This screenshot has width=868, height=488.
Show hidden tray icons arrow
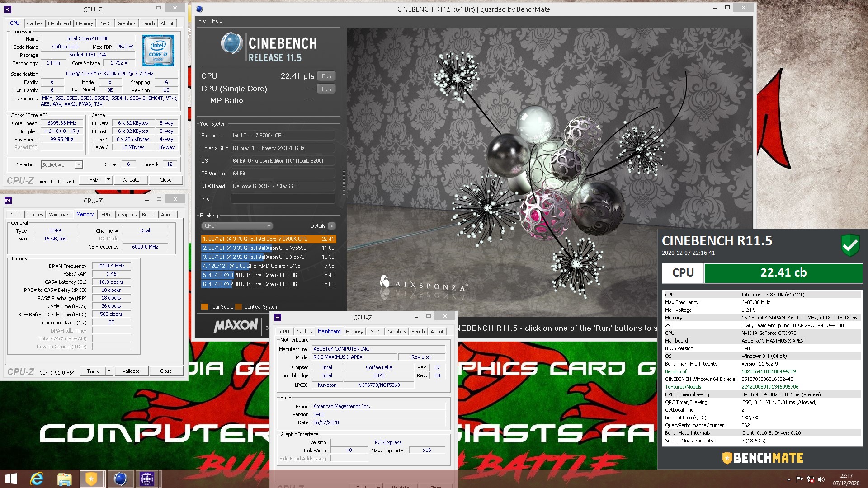(x=788, y=479)
